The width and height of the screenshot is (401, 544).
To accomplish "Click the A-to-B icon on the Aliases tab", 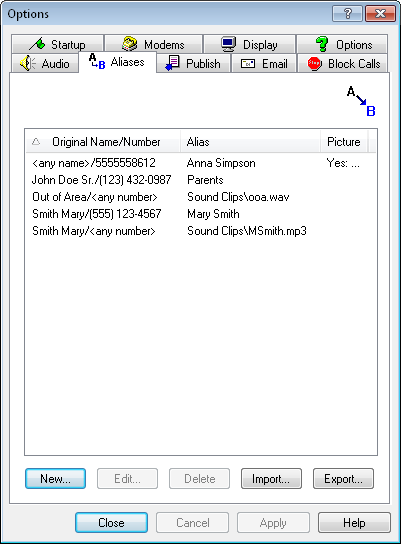I will pyautogui.click(x=97, y=61).
